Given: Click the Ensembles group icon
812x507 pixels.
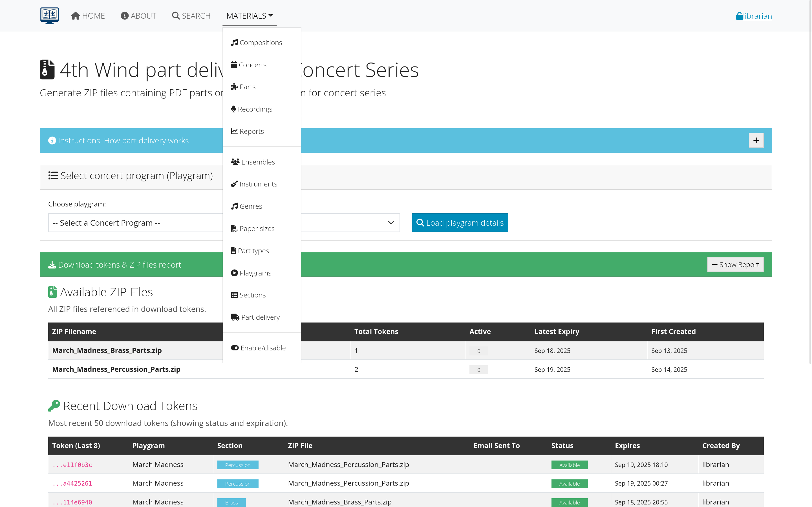Looking at the screenshot, I should (x=235, y=162).
